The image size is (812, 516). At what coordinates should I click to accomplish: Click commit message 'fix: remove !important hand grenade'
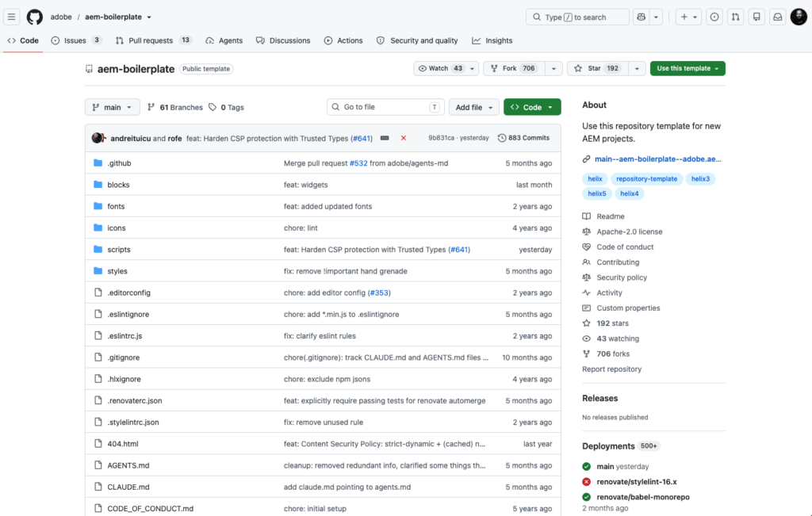346,271
